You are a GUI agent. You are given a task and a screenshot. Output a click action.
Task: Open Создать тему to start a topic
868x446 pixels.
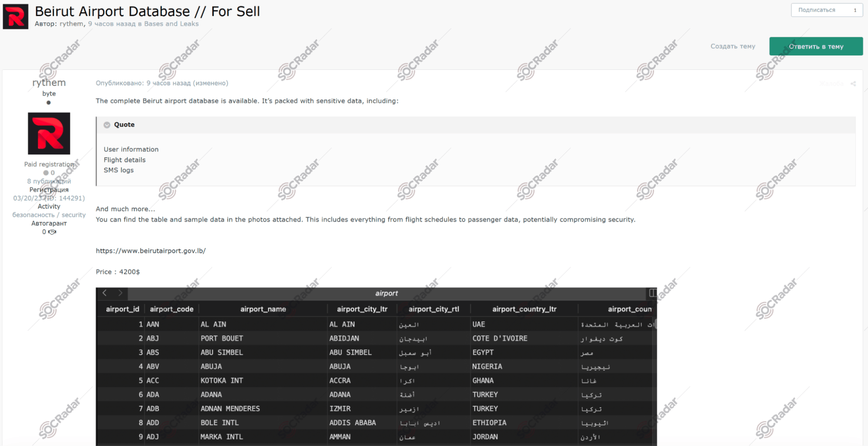coord(733,46)
